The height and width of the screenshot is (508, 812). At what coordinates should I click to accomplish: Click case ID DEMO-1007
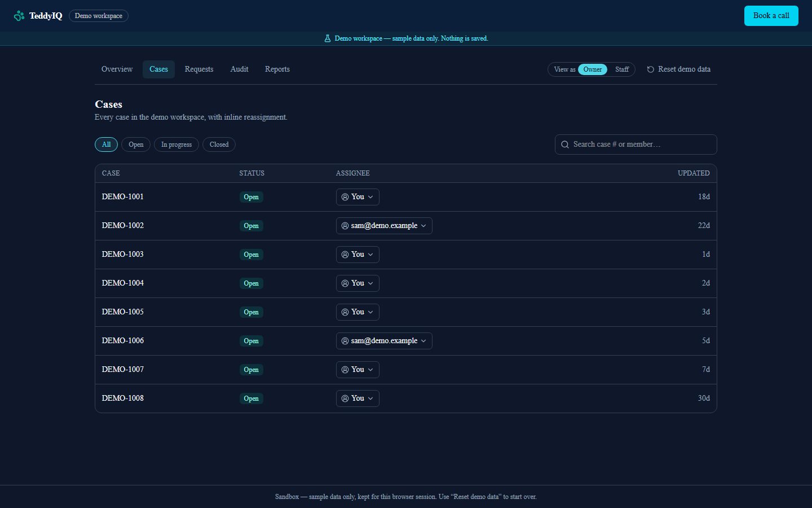pyautogui.click(x=123, y=370)
